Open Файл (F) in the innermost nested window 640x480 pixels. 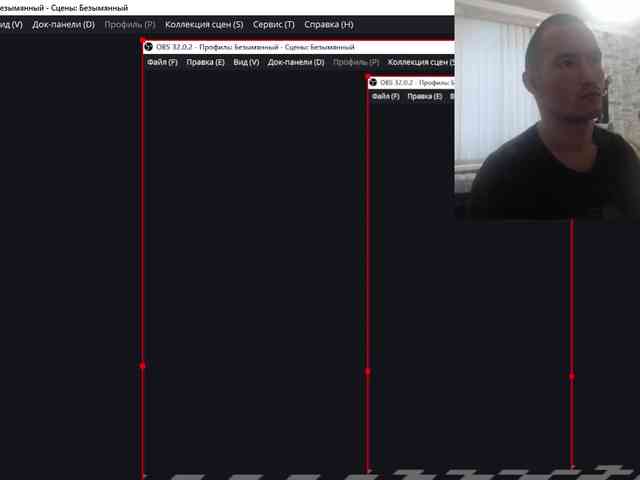[385, 97]
